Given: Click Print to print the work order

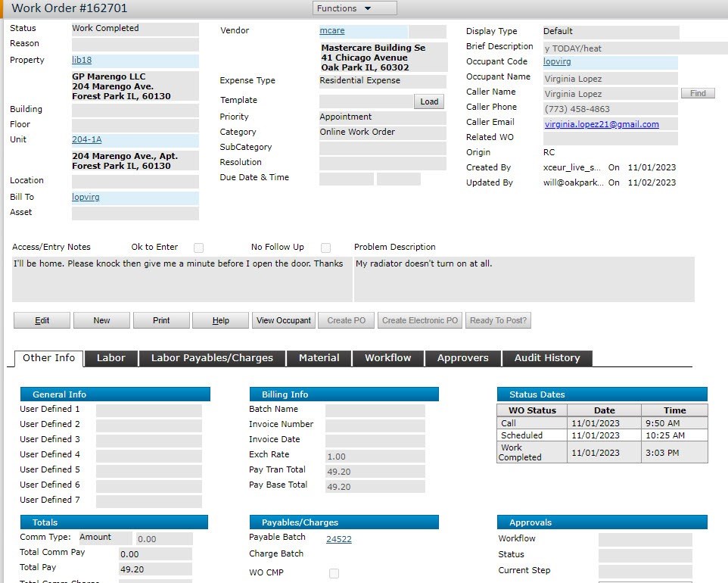Looking at the screenshot, I should (161, 320).
